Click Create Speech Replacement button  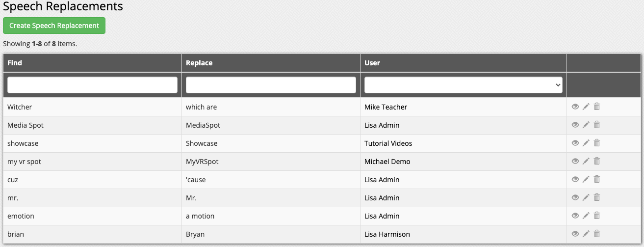click(54, 26)
